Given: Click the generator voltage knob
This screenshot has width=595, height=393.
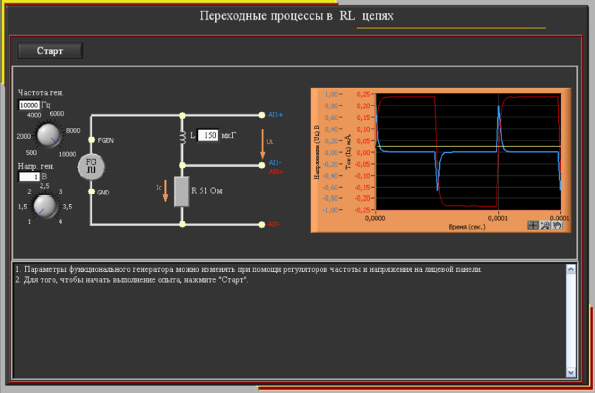Looking at the screenshot, I should point(45,206).
